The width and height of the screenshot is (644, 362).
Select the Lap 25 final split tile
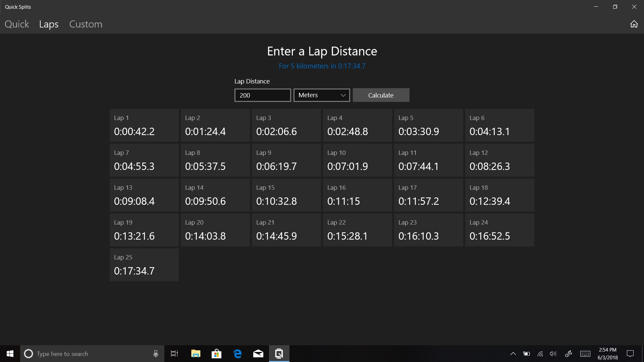click(144, 265)
